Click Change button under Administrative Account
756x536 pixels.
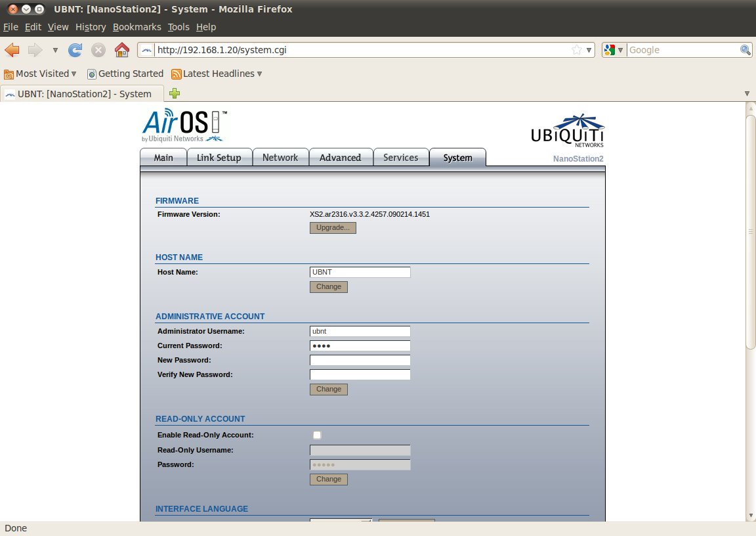coord(328,390)
